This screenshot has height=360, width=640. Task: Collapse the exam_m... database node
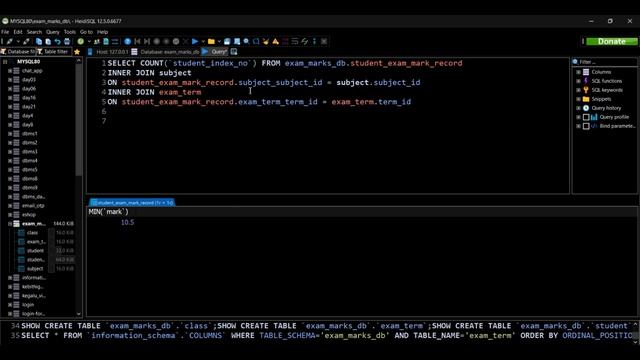pyautogui.click(x=10, y=224)
